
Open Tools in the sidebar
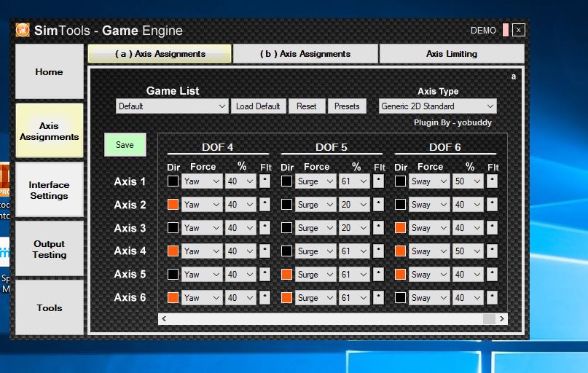(49, 307)
